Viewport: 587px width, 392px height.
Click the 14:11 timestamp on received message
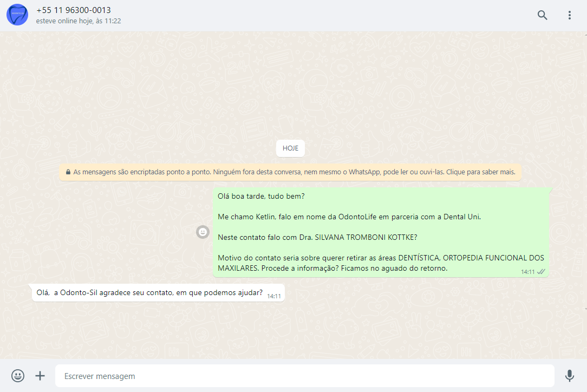(273, 296)
